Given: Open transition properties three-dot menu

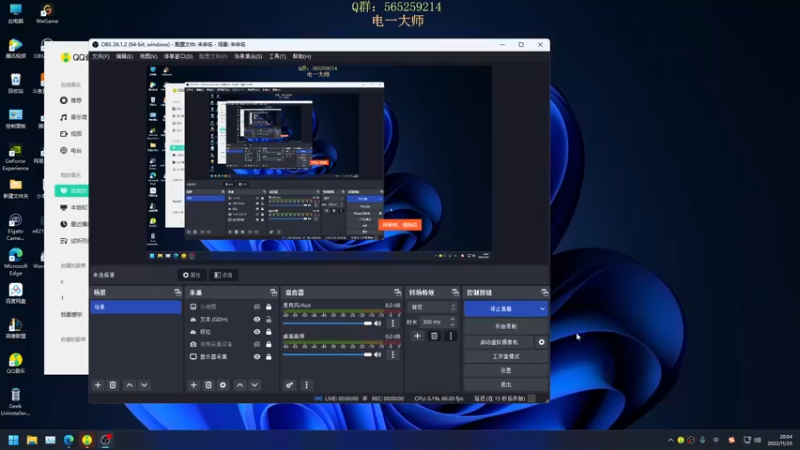Looking at the screenshot, I should coord(451,336).
